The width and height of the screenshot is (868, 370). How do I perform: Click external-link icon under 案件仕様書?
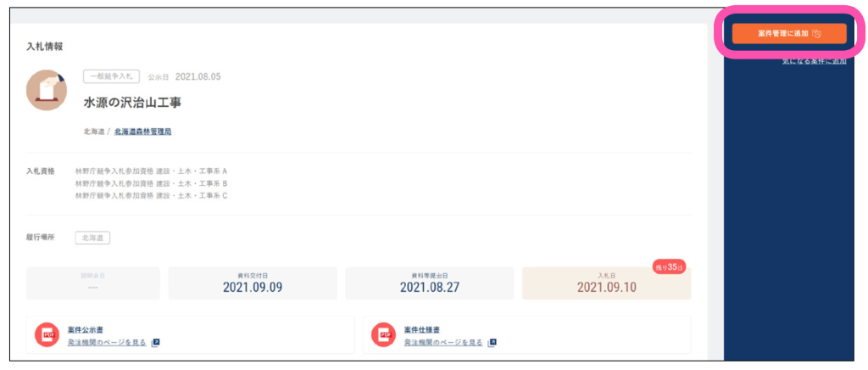click(492, 342)
